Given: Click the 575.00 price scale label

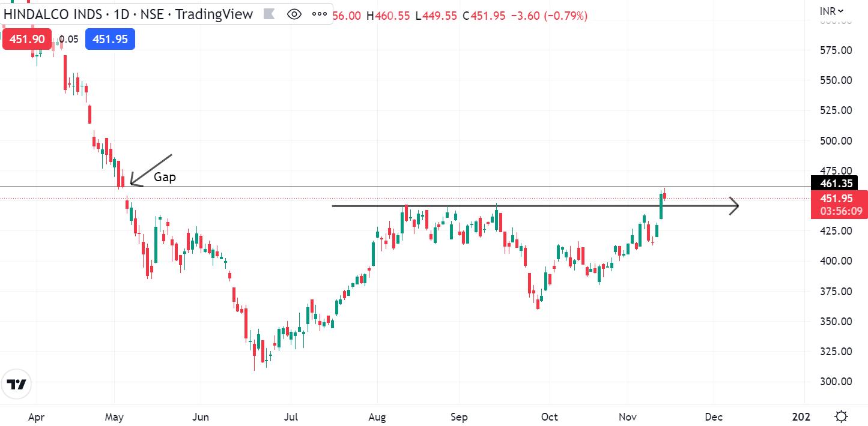Looking at the screenshot, I should pos(836,50).
